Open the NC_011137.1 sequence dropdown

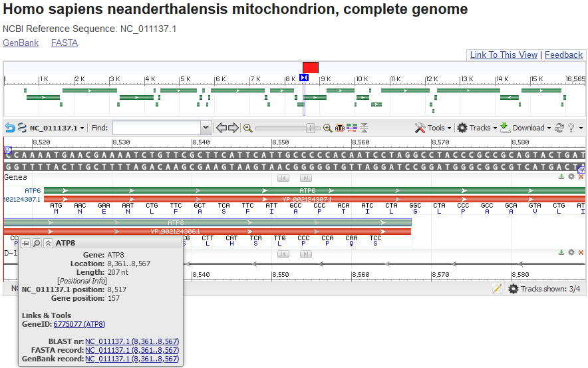pos(57,128)
